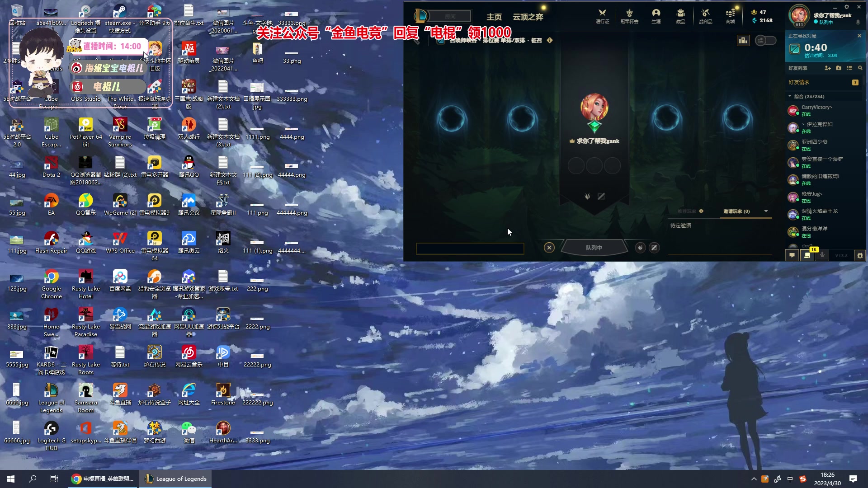The width and height of the screenshot is (868, 488).
Task: Open the 生涯 profile icon
Action: (x=656, y=16)
